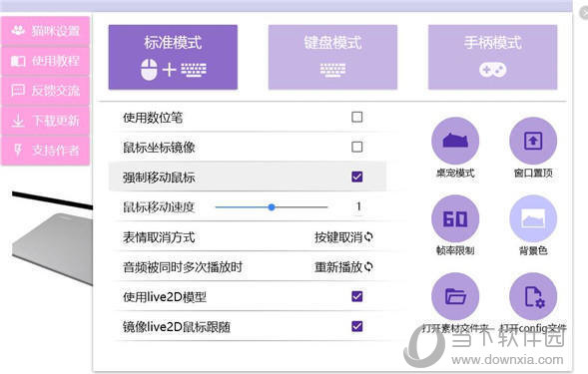
Task: Open the 帧率限制 60 frame rate icon
Action: 455,218
